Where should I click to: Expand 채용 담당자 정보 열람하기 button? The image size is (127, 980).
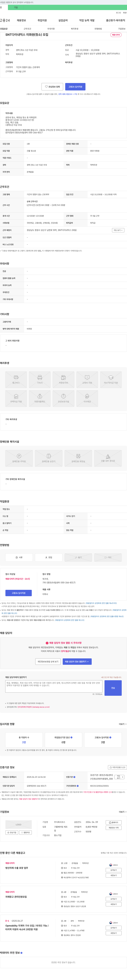(x=77, y=662)
